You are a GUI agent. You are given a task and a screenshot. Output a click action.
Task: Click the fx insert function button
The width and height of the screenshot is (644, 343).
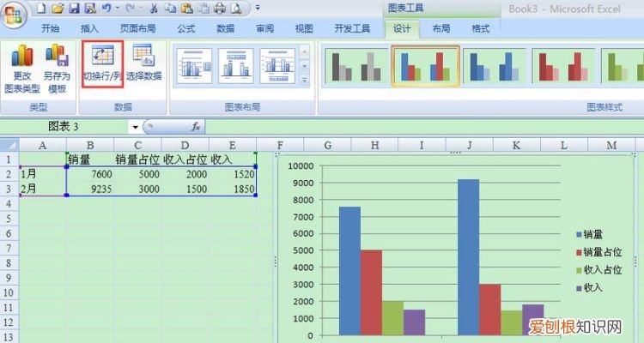(196, 127)
